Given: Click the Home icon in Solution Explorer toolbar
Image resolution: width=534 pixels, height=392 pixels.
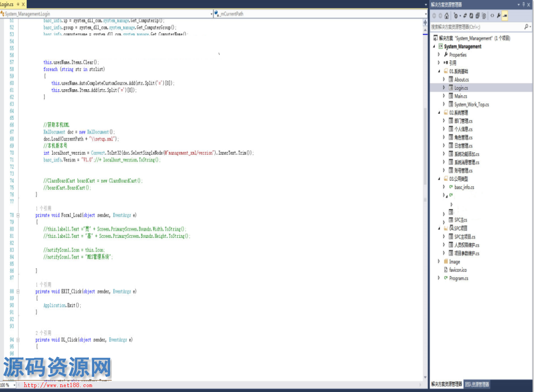Looking at the screenshot, I should coord(446,16).
